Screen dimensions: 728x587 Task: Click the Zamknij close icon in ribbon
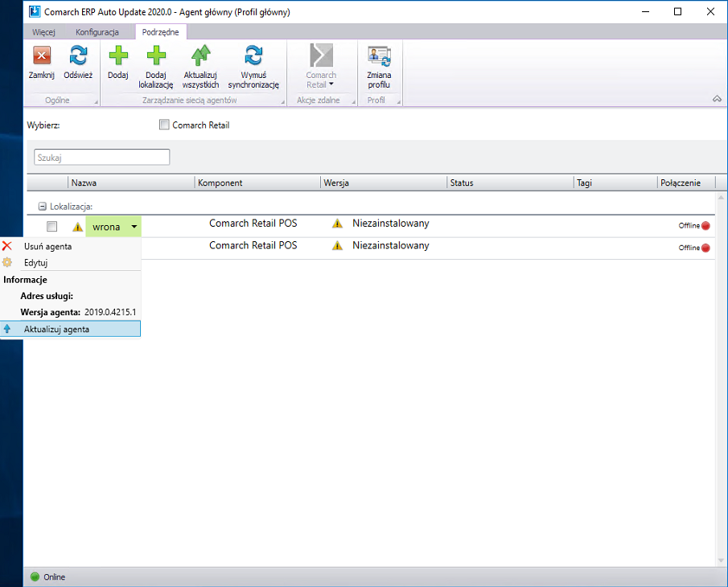pyautogui.click(x=41, y=55)
